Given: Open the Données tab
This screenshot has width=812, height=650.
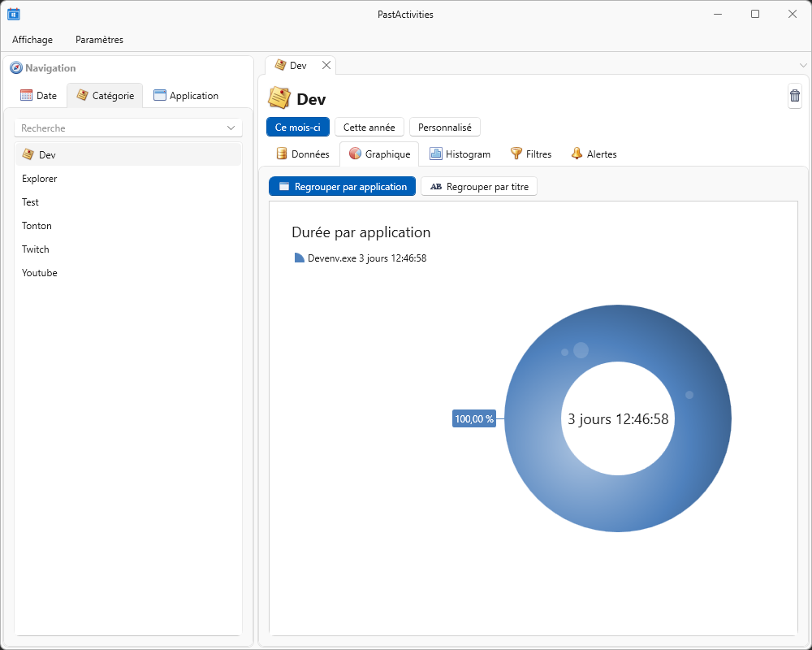Looking at the screenshot, I should (303, 154).
